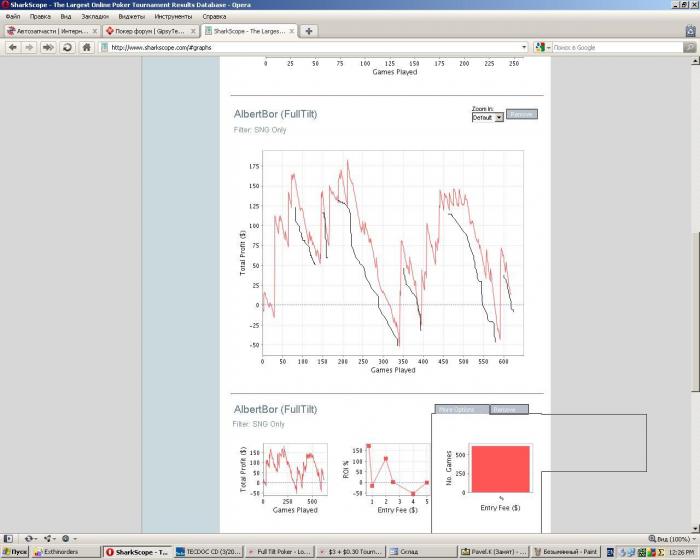
Task: Open the Справка menu
Action: point(214,17)
